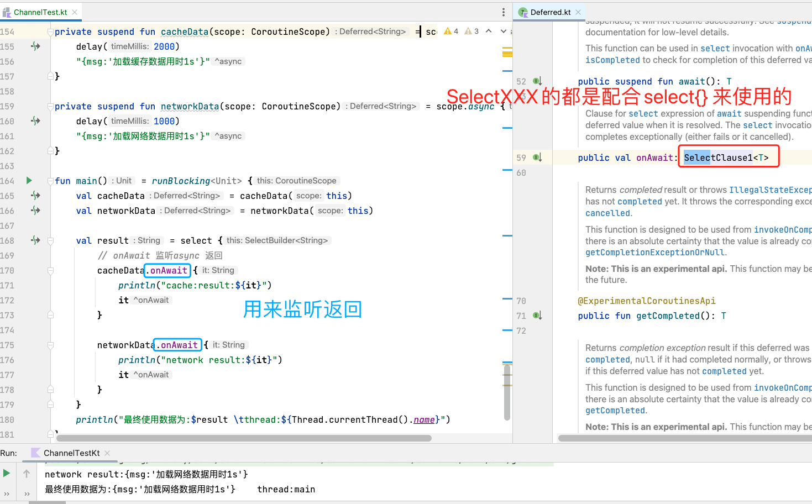Open getCompletionExceptionOrNull documentation link
Image resolution: width=812 pixels, height=504 pixels.
tap(655, 252)
